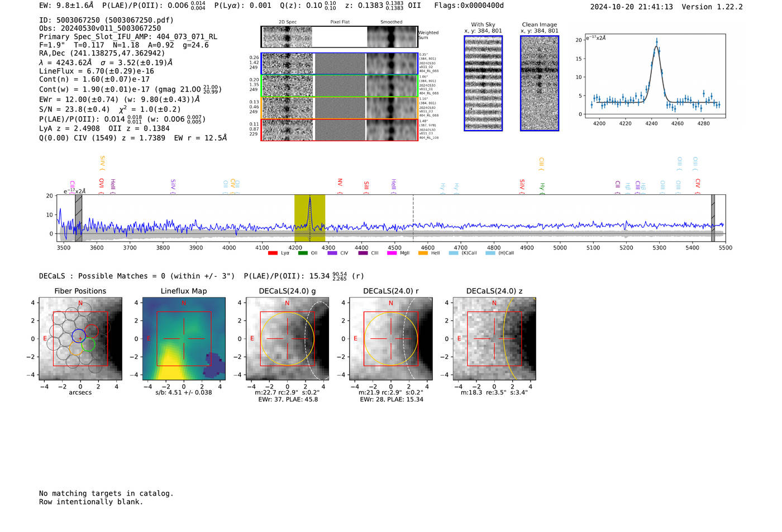This screenshot has height=532, width=782.
Task: Open the DECaLS(24.0) r cutout
Action: coord(391,339)
